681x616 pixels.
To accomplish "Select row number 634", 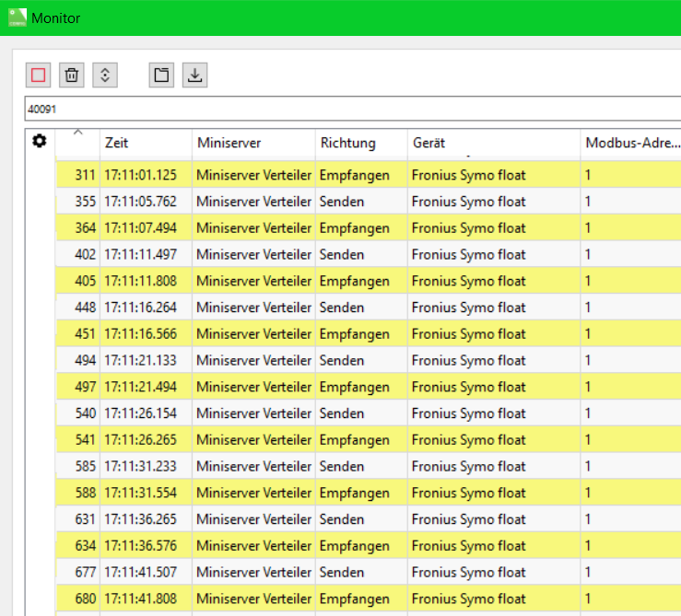I will tap(85, 546).
